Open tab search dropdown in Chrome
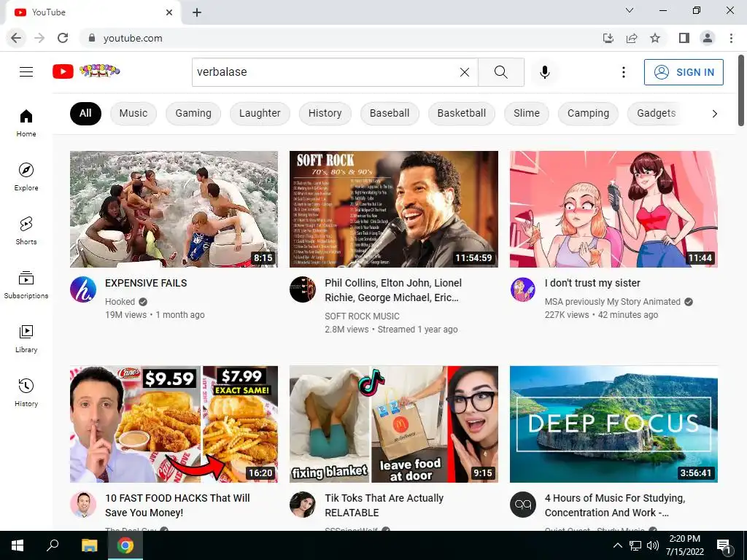Image resolution: width=747 pixels, height=560 pixels. coord(630,10)
